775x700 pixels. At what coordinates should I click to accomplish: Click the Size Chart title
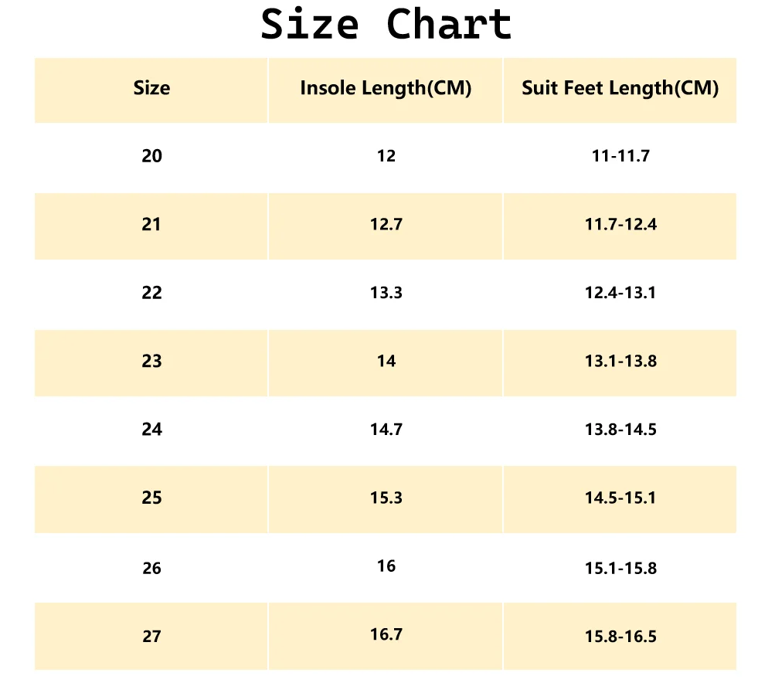[x=386, y=25]
